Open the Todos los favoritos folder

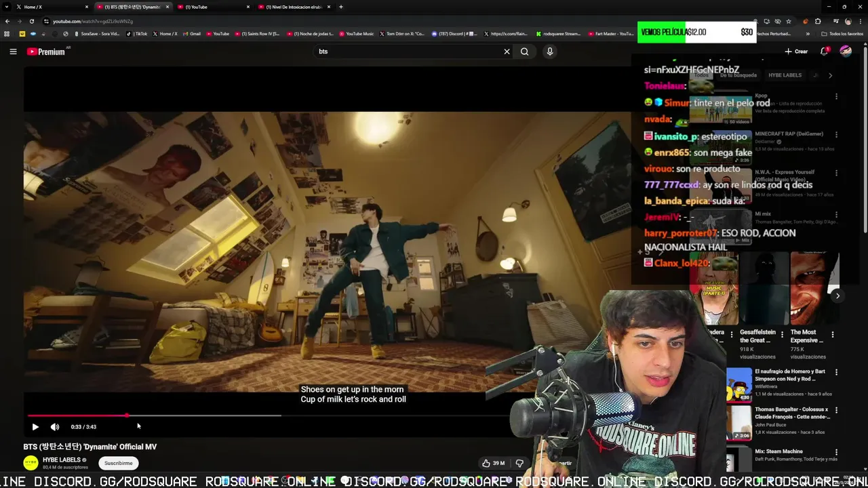(x=842, y=34)
